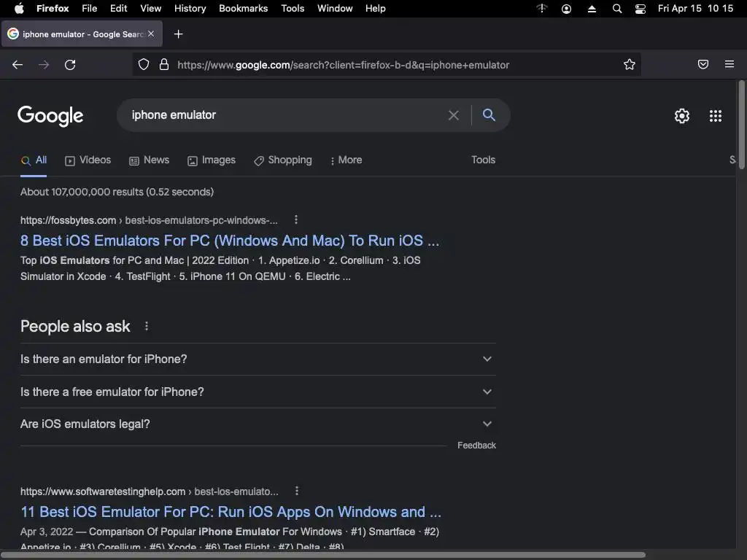Click user account icon in menu bar
The image size is (747, 560).
coord(566,9)
